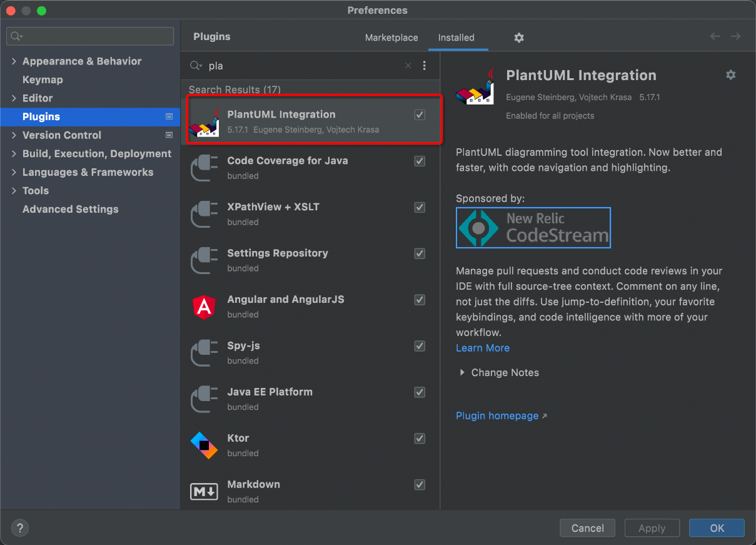
Task: Open the plugin search options menu
Action: (x=425, y=66)
